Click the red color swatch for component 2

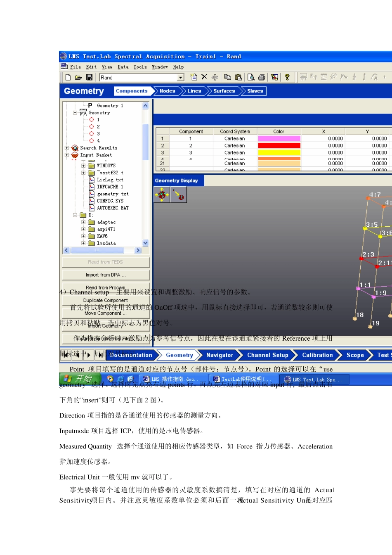279,146
